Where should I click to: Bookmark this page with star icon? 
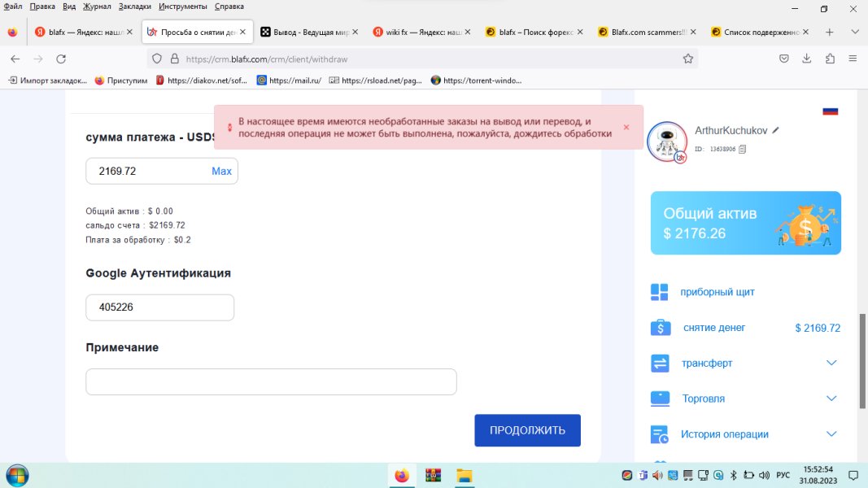pyautogui.click(x=687, y=59)
